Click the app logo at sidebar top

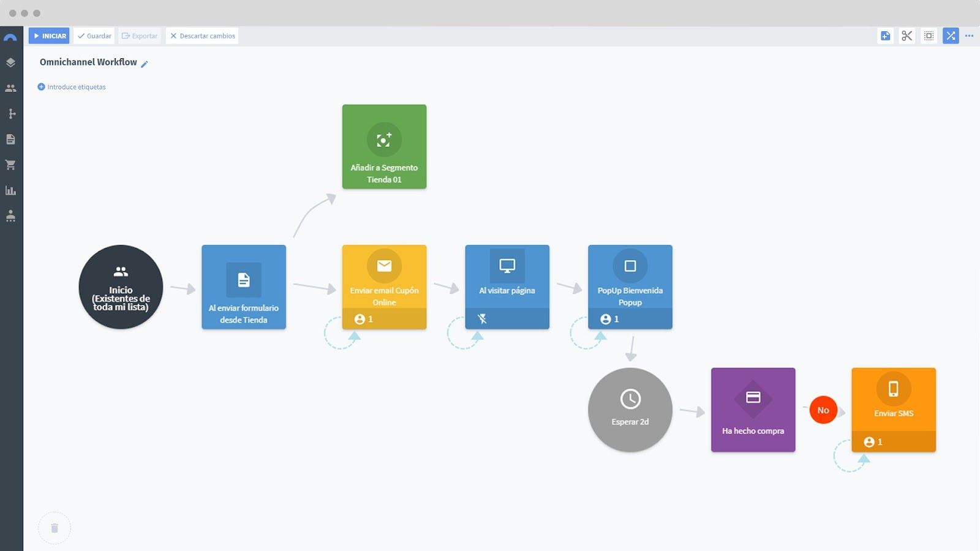coord(10,37)
